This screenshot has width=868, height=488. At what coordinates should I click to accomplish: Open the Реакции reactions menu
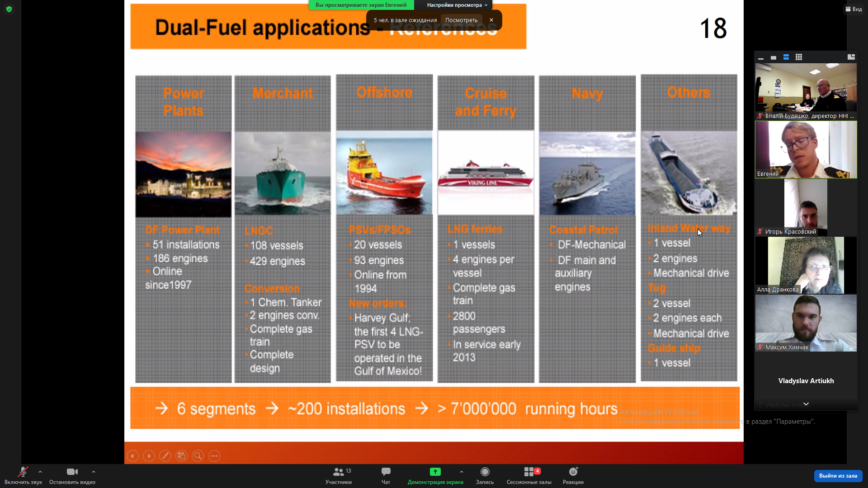click(x=573, y=475)
